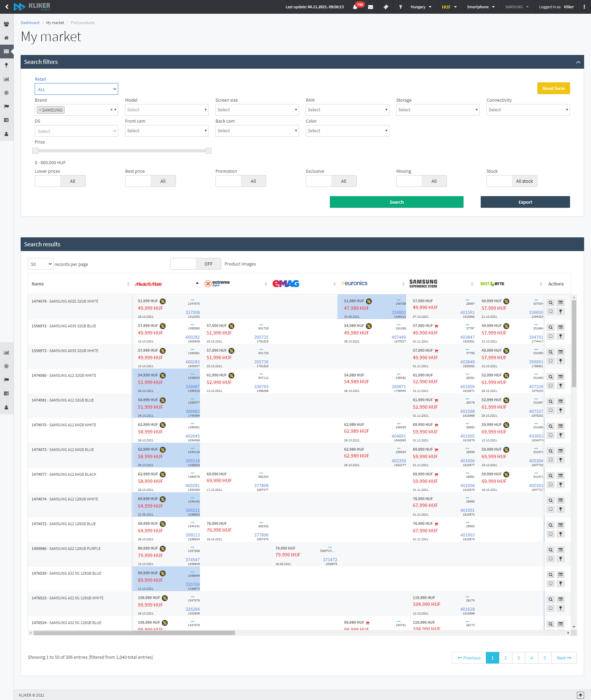Open the Smartphone category menu
This screenshot has width=591, height=700.
[481, 7]
